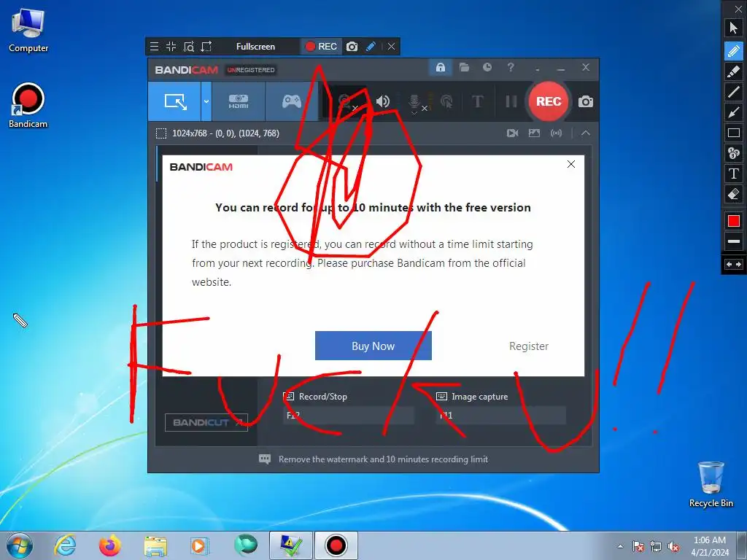Select the cursor tool in drawing toolbar
The image size is (747, 560).
734,28
